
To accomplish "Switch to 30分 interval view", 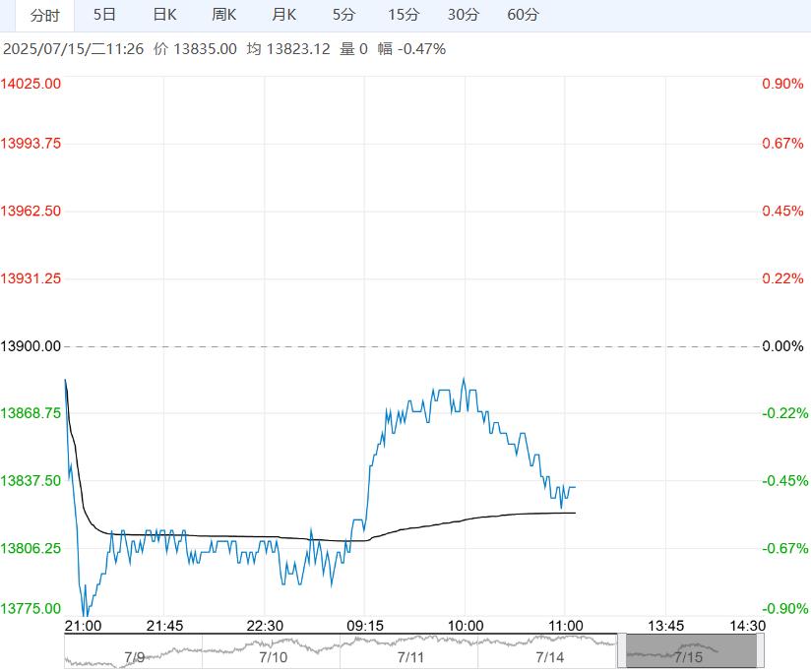I will tap(463, 15).
